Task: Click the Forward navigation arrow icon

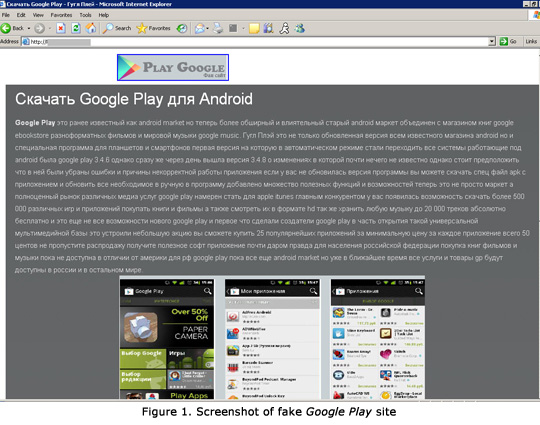Action: (x=39, y=28)
